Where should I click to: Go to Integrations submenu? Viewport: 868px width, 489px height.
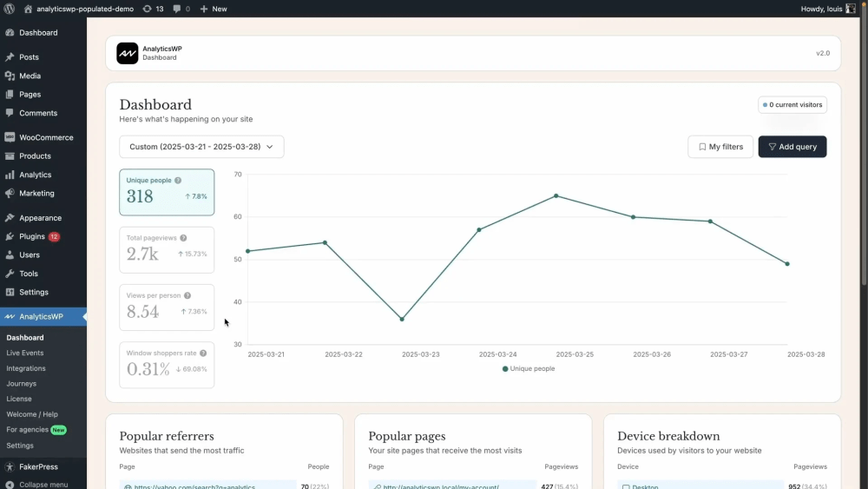coord(26,368)
